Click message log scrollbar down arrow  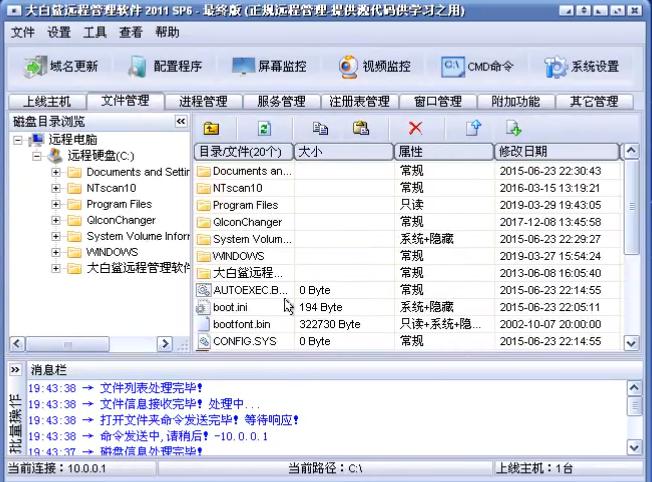coord(634,447)
